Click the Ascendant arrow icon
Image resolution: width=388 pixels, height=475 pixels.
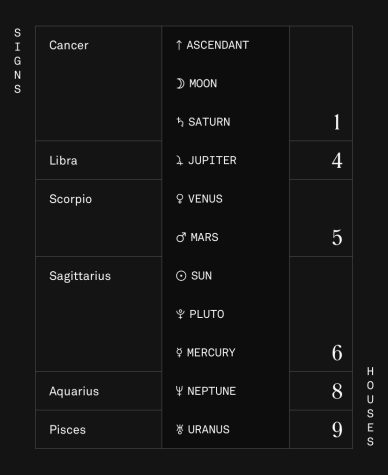tap(179, 45)
